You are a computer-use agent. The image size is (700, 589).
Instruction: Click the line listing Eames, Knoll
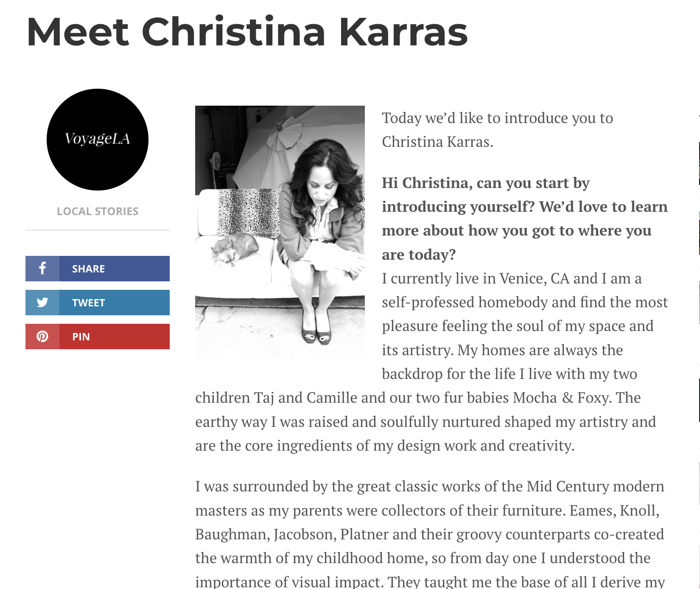427,510
